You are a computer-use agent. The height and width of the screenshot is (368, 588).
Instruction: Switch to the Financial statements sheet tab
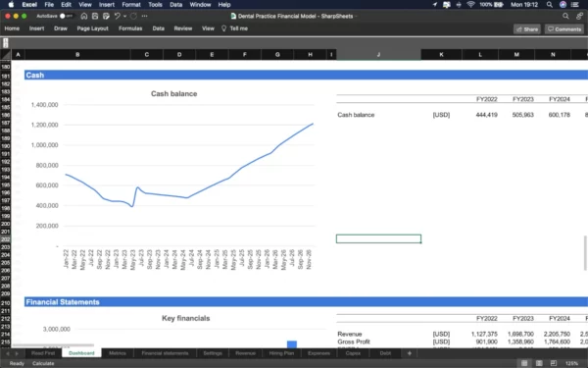tap(165, 353)
